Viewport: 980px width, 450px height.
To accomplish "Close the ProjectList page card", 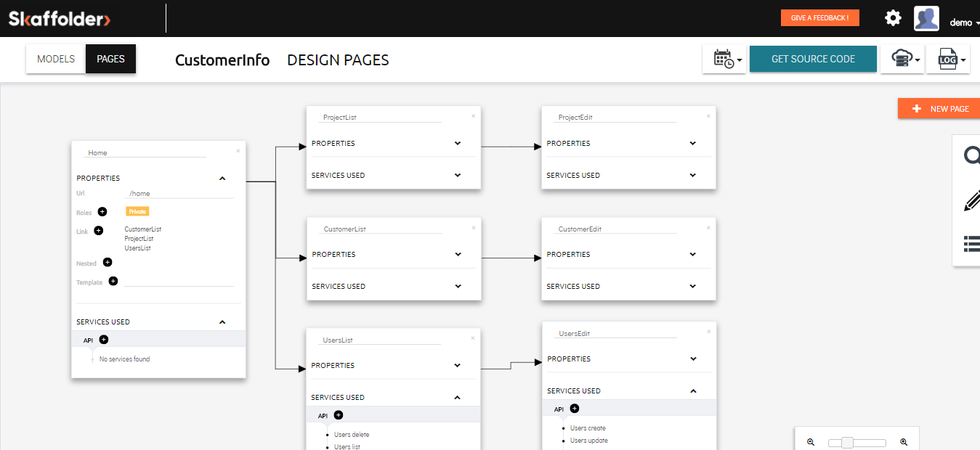I will pyautogui.click(x=474, y=115).
